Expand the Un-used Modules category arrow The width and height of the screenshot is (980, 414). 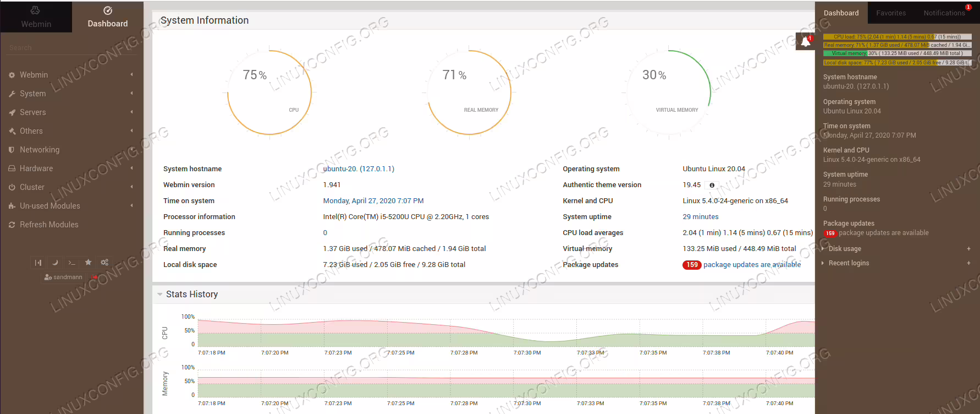tap(131, 205)
